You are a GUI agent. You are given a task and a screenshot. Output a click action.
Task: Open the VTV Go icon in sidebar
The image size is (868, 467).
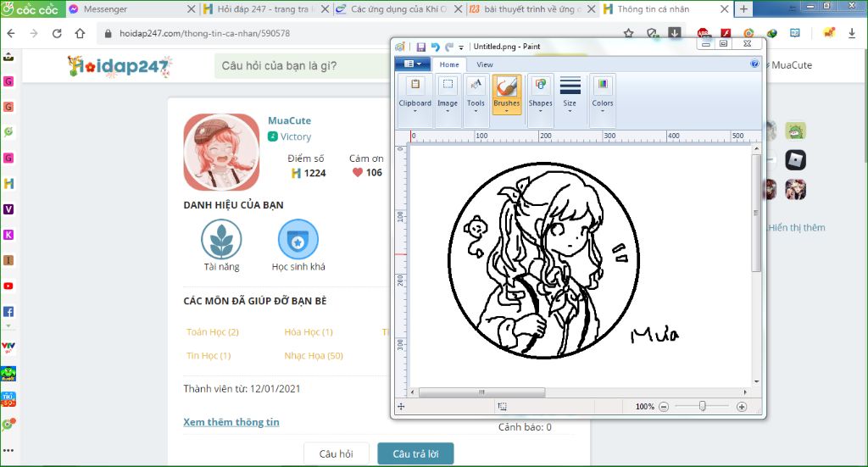coord(8,347)
